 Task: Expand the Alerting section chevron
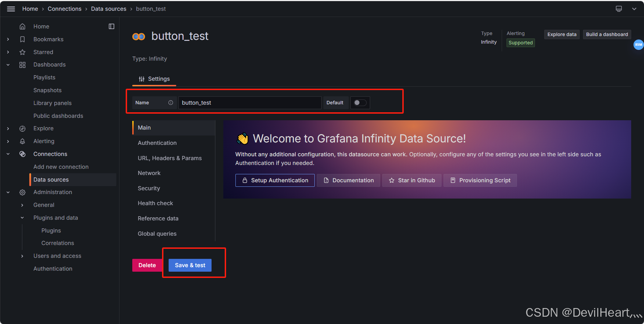pyautogui.click(x=8, y=141)
